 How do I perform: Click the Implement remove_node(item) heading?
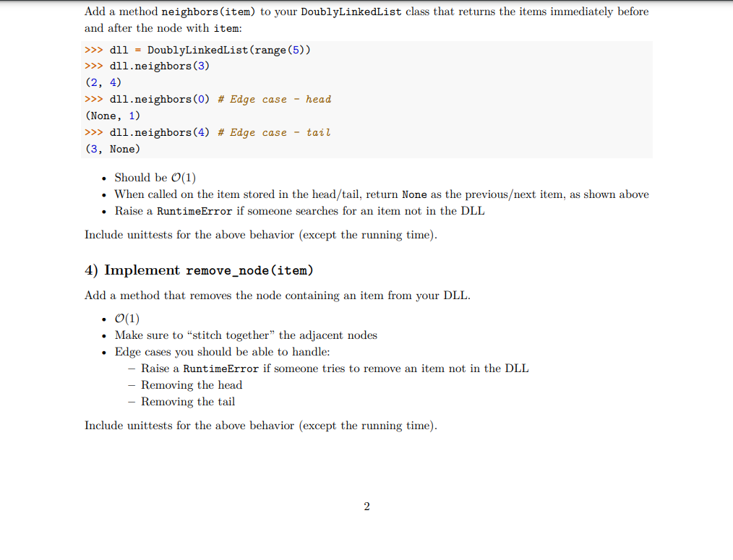tap(198, 270)
